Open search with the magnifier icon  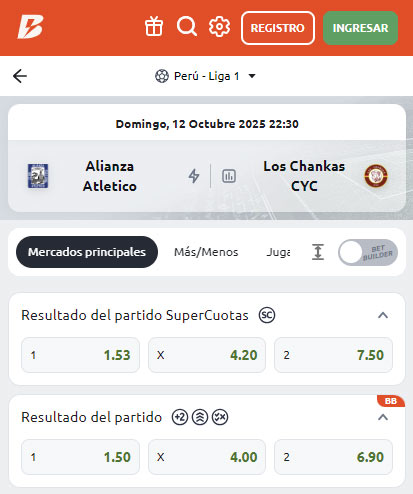[187, 27]
